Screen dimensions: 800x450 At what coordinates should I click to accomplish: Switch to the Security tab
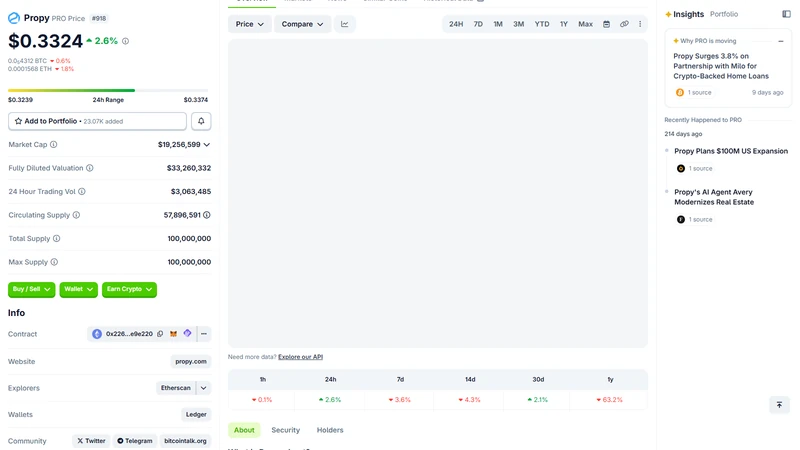[x=286, y=430]
